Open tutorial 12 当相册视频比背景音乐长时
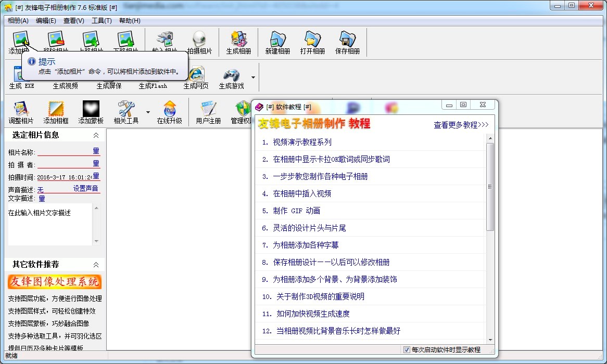Image resolution: width=607 pixels, height=364 pixels. coord(338,331)
